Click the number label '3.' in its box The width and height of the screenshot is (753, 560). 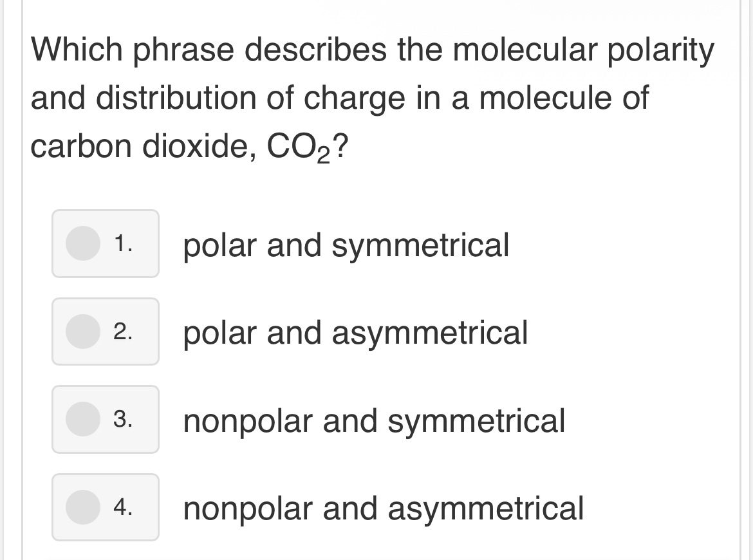tap(122, 419)
